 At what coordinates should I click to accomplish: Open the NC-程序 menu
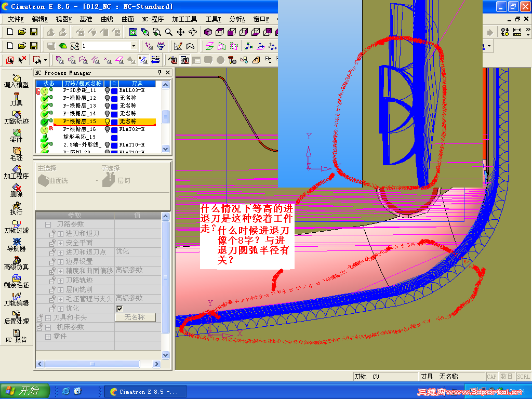(x=153, y=19)
